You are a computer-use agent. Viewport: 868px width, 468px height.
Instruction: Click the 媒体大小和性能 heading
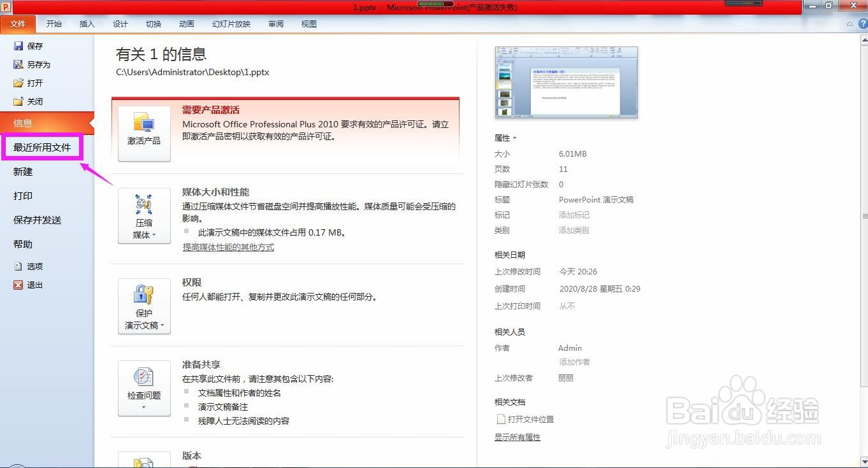pos(215,192)
